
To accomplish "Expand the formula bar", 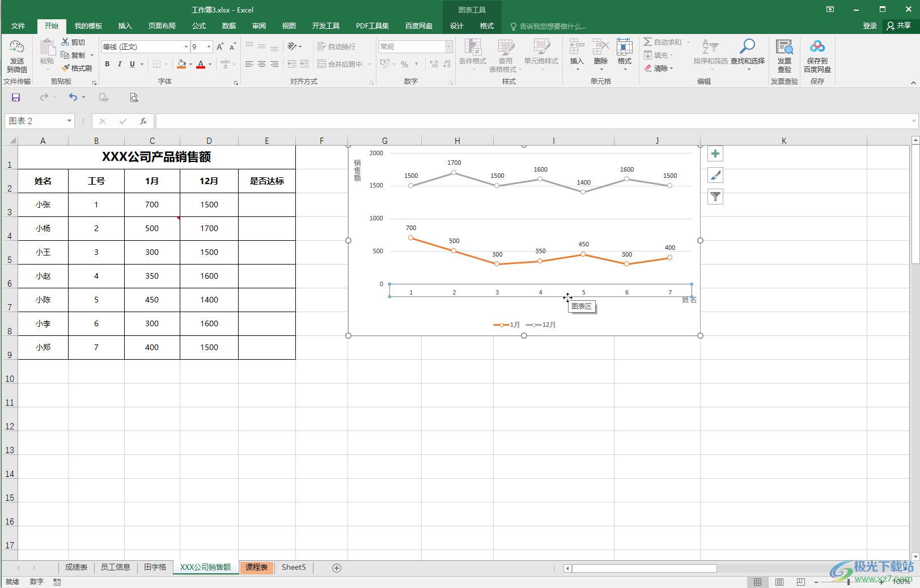I will click(914, 121).
